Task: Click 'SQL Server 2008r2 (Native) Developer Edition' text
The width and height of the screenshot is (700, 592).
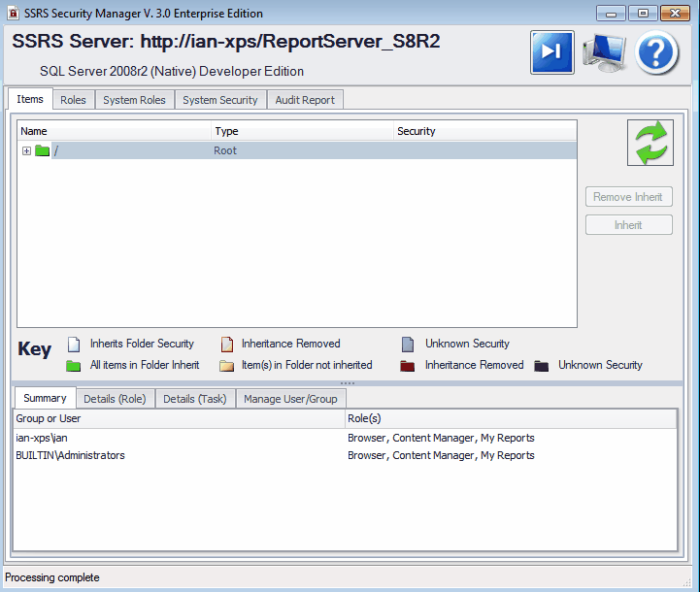Action: pyautogui.click(x=172, y=72)
